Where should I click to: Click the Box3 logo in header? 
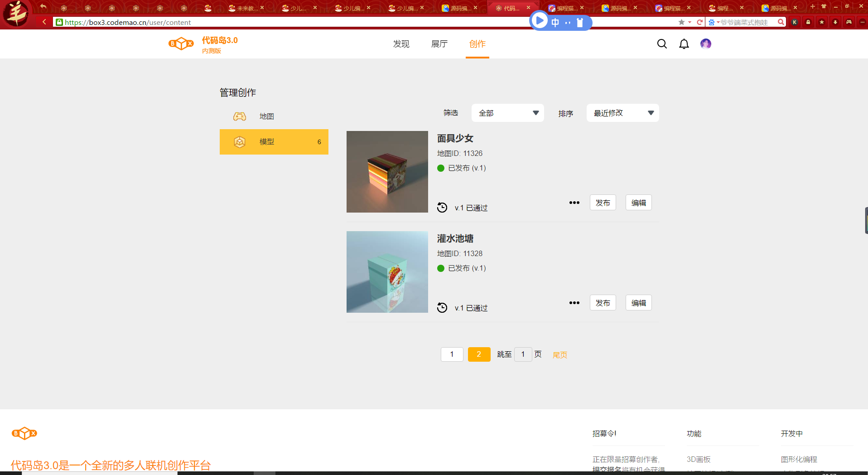click(181, 44)
